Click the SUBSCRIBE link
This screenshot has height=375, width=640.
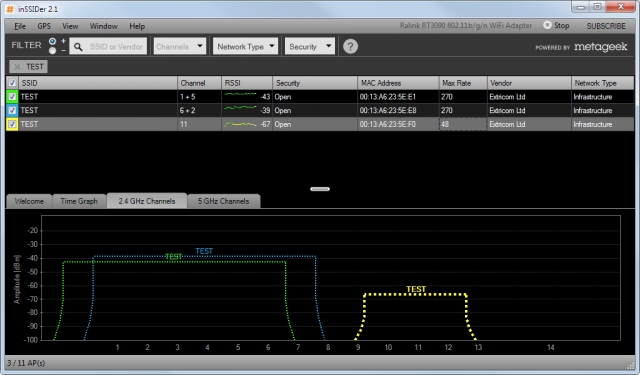pyautogui.click(x=606, y=26)
